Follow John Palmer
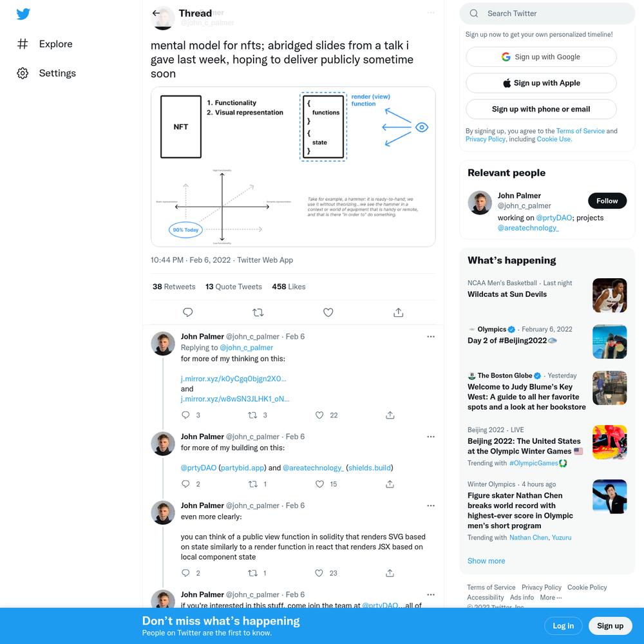The height and width of the screenshot is (644, 644). pos(607,201)
